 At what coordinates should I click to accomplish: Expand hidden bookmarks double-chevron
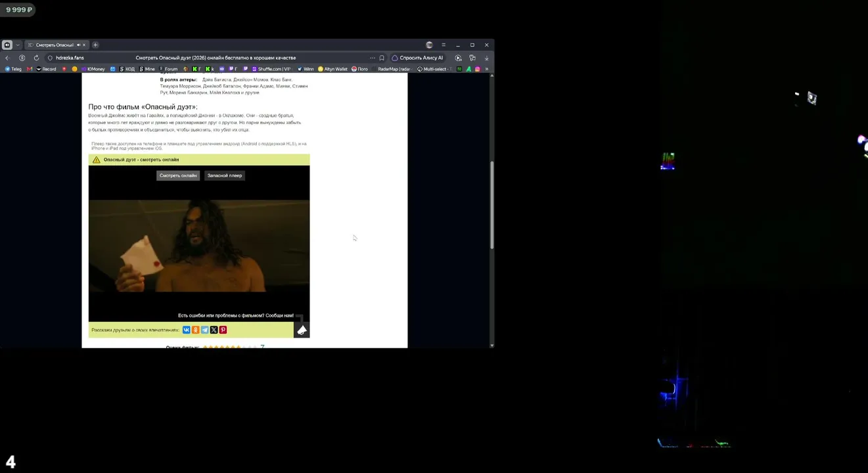[486, 69]
